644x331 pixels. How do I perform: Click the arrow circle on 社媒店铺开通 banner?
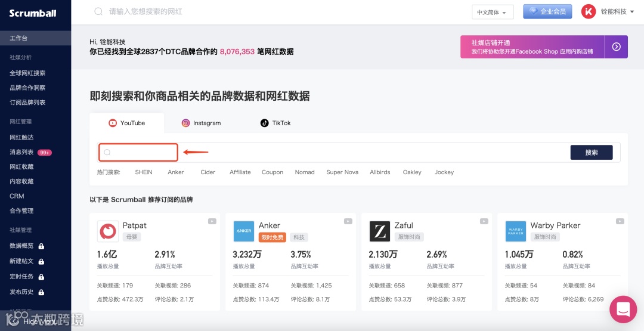pyautogui.click(x=616, y=47)
